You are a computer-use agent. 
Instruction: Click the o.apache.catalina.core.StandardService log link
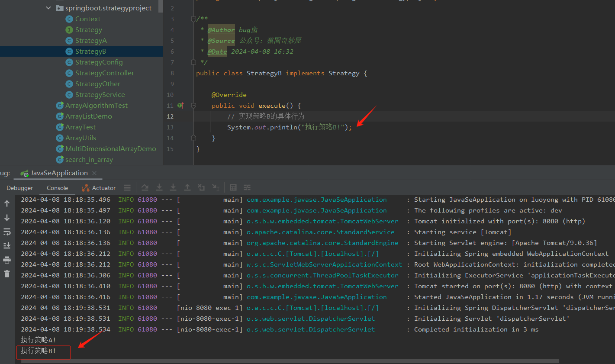pos(321,232)
